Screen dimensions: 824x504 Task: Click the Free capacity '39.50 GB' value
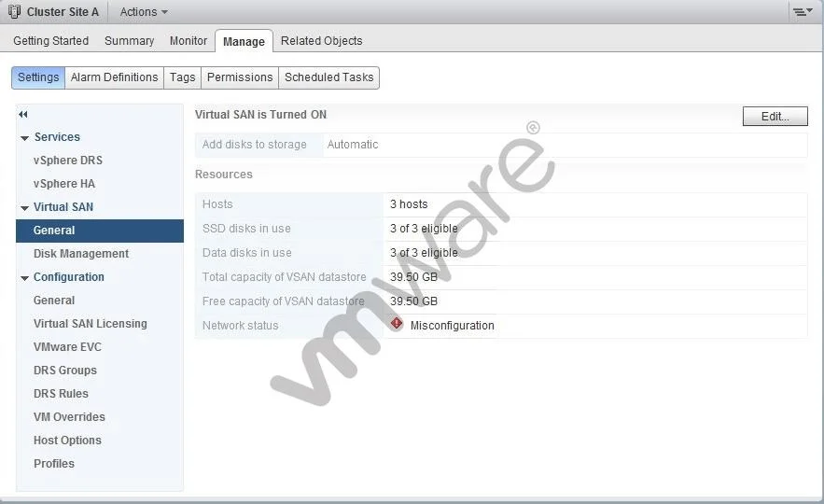[x=413, y=301]
